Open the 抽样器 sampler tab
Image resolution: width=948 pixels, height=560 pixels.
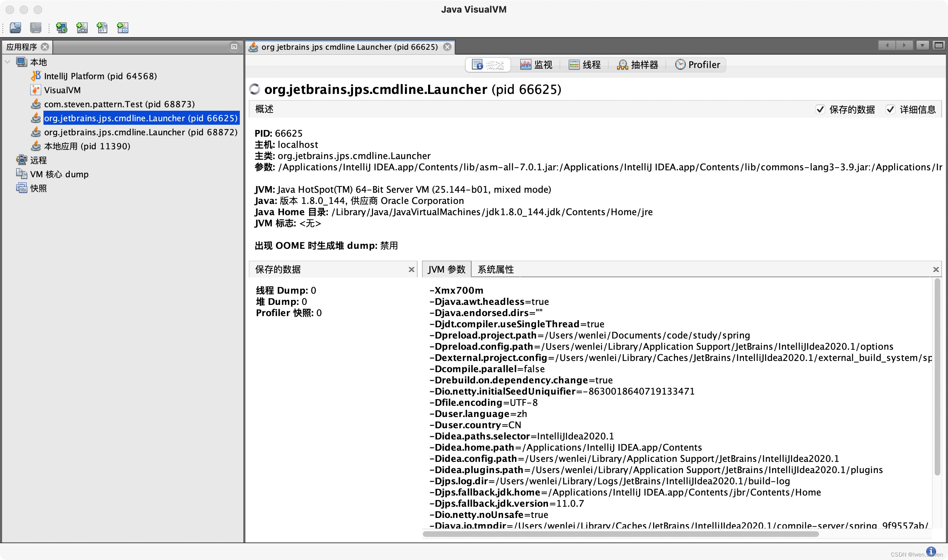pyautogui.click(x=637, y=65)
